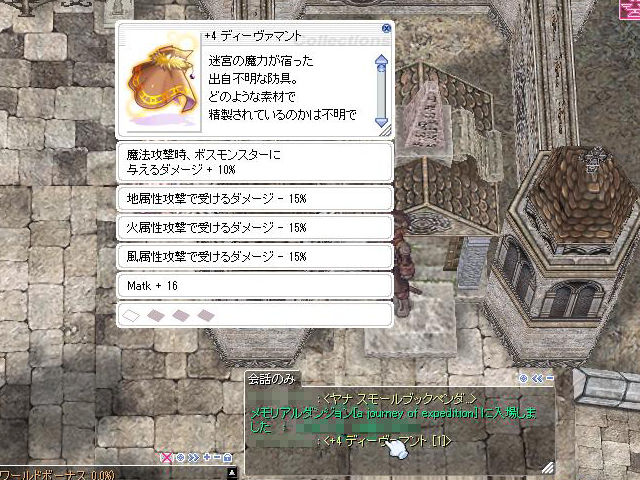Click the 火属性攻撃で受けるダメージ - 15% row
Viewport: 640px width, 480px height.
click(x=255, y=228)
